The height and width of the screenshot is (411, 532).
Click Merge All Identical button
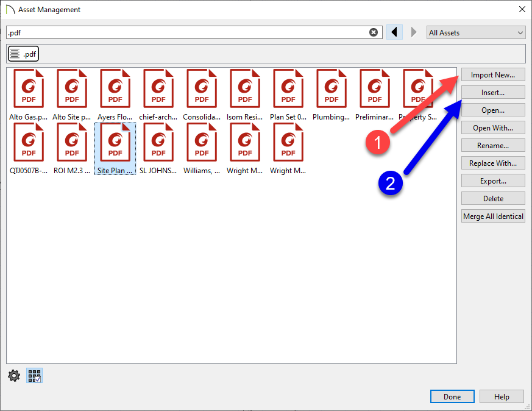(x=493, y=216)
